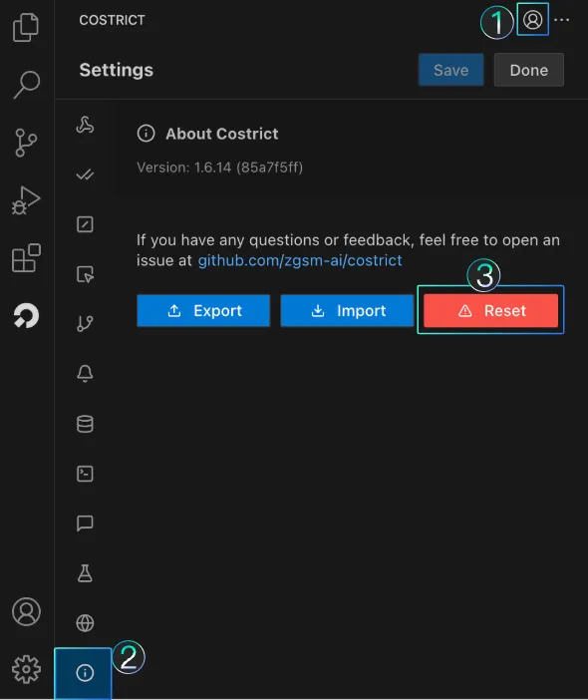This screenshot has height=700, width=588.
Task: Open the github.com/zgsm-ai/costrict link
Action: click(300, 260)
